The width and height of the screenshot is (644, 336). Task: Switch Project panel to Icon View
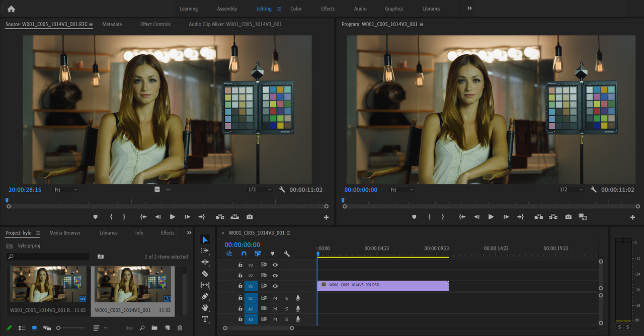(34, 328)
